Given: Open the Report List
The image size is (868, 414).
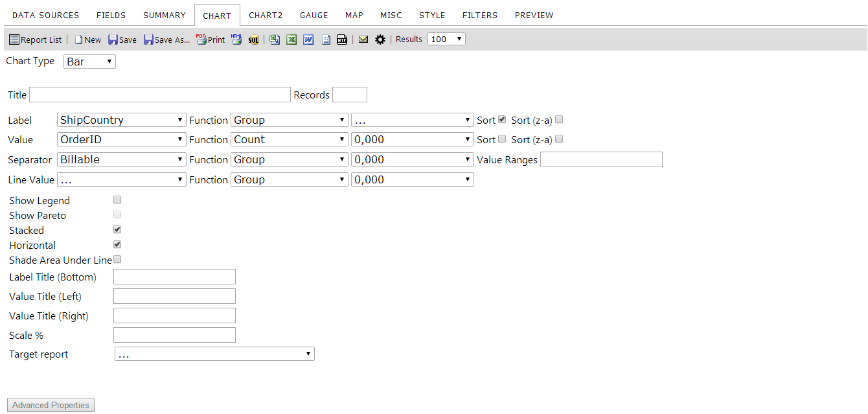Looking at the screenshot, I should pyautogui.click(x=36, y=40).
